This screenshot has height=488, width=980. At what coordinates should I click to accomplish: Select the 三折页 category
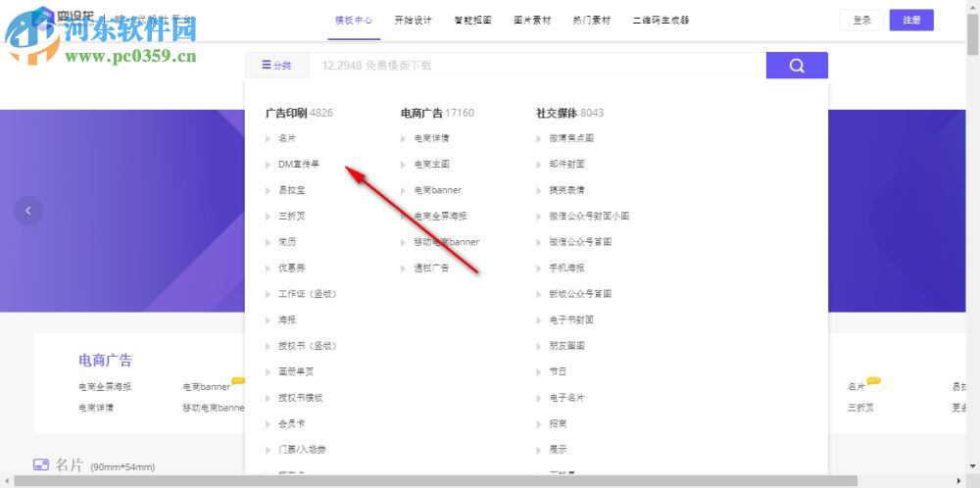pyautogui.click(x=292, y=217)
